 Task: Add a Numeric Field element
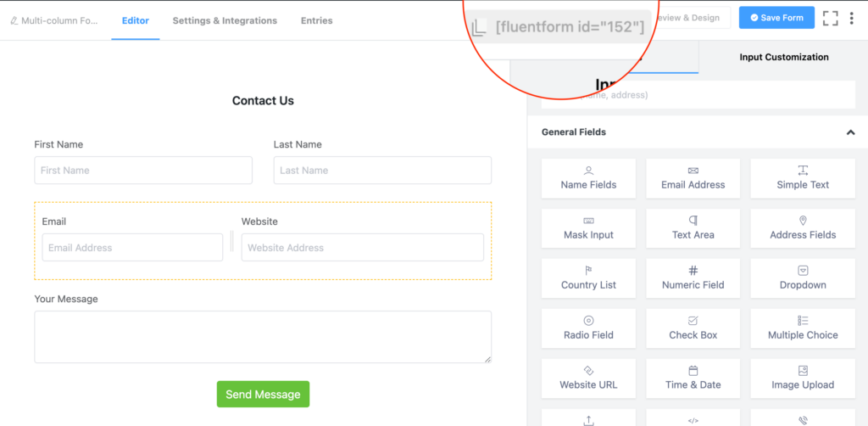click(693, 278)
